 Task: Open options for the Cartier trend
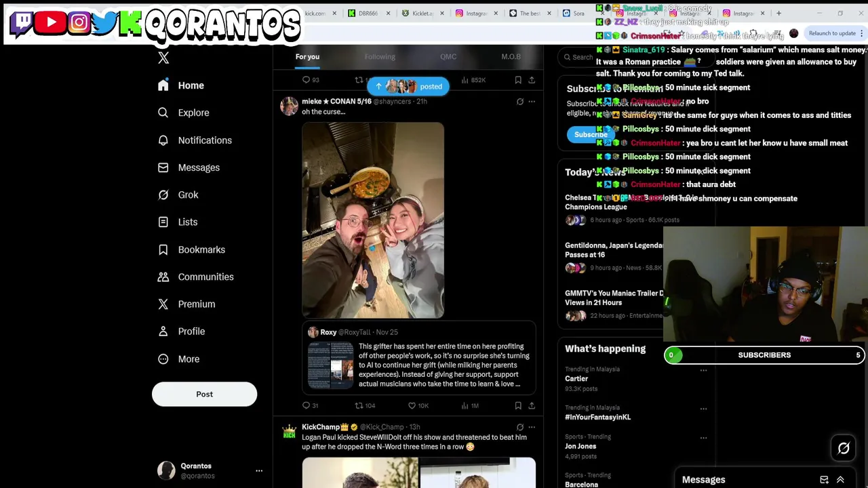(x=703, y=370)
